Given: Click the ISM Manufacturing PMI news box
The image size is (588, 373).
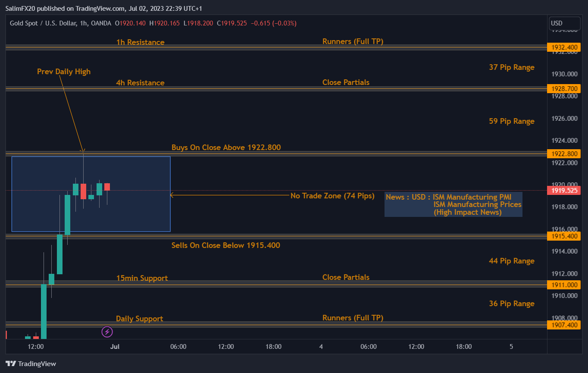Looking at the screenshot, I should tap(453, 204).
